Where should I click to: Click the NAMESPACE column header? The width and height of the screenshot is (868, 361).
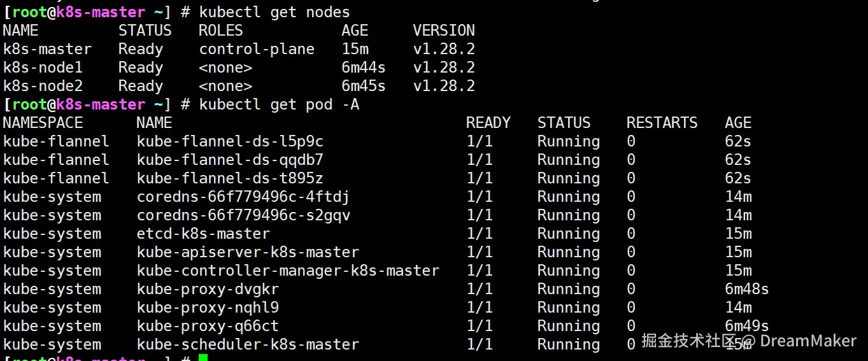43,123
